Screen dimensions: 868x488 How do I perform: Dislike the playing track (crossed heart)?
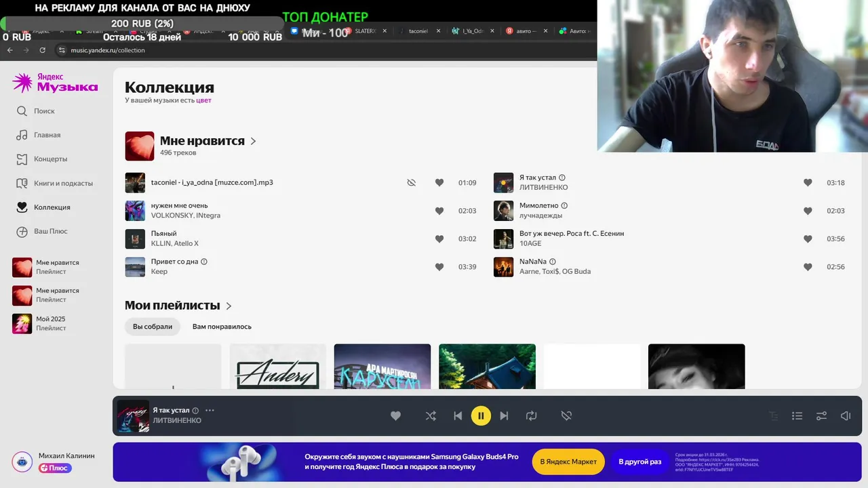pyautogui.click(x=566, y=415)
